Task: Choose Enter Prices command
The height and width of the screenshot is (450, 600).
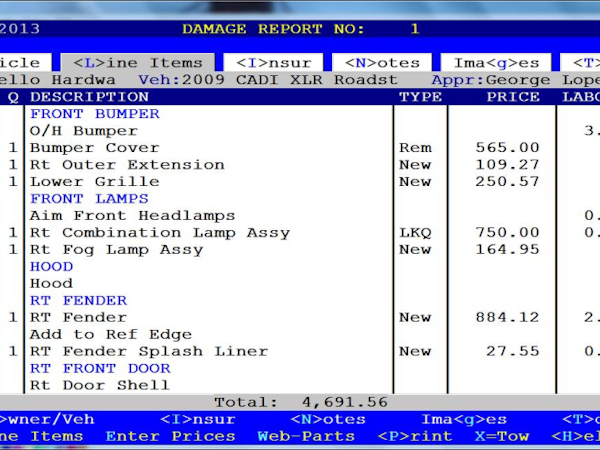Action: point(171,436)
